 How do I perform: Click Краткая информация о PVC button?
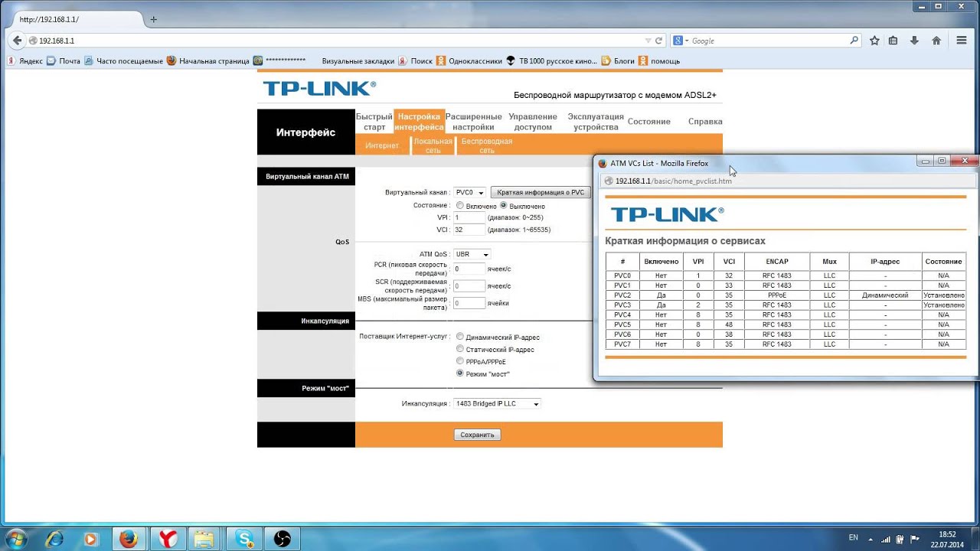pos(541,193)
